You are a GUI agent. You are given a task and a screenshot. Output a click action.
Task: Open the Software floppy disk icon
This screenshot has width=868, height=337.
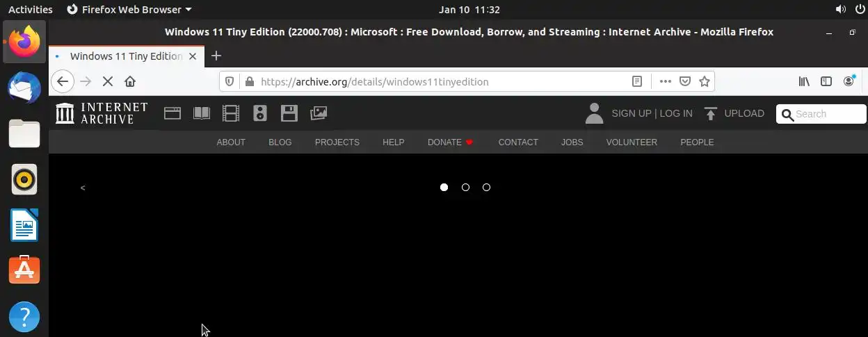click(x=289, y=113)
